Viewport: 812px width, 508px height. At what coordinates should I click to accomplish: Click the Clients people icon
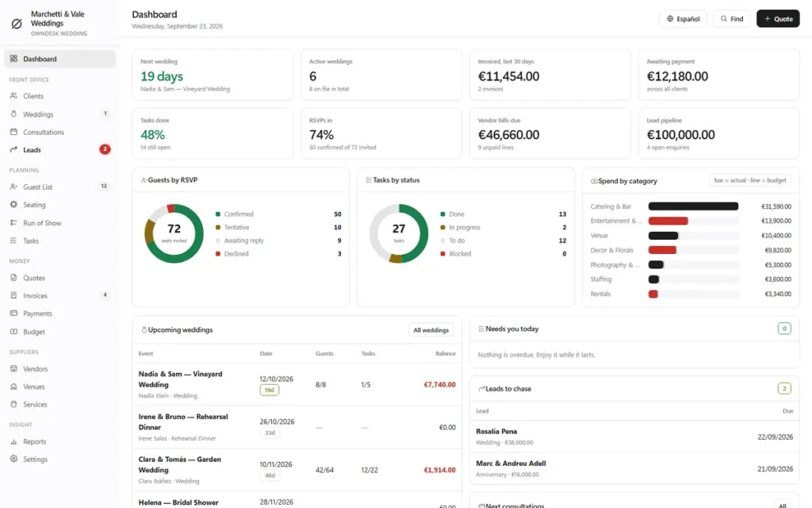point(13,96)
